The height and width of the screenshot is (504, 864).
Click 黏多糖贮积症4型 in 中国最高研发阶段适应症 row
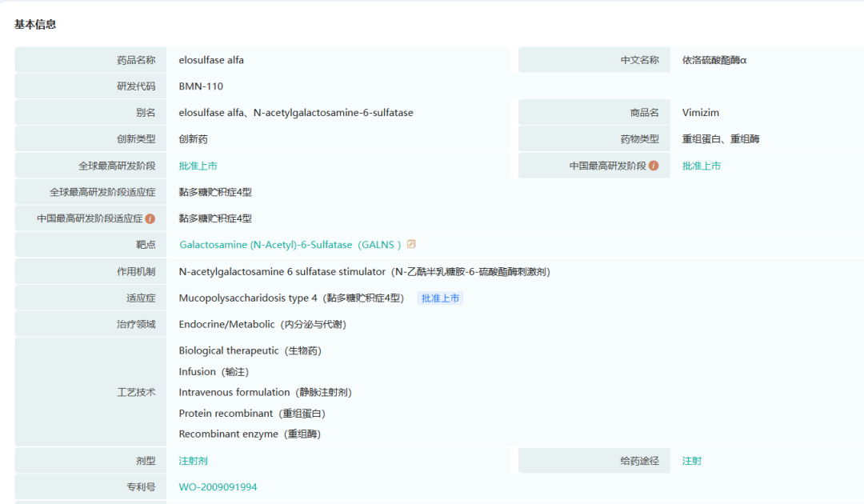pos(215,218)
